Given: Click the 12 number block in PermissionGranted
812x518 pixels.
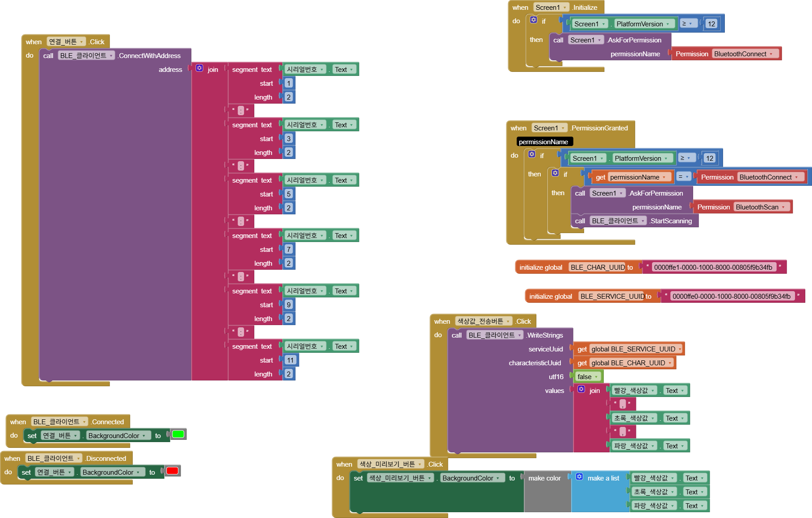Looking at the screenshot, I should [710, 159].
